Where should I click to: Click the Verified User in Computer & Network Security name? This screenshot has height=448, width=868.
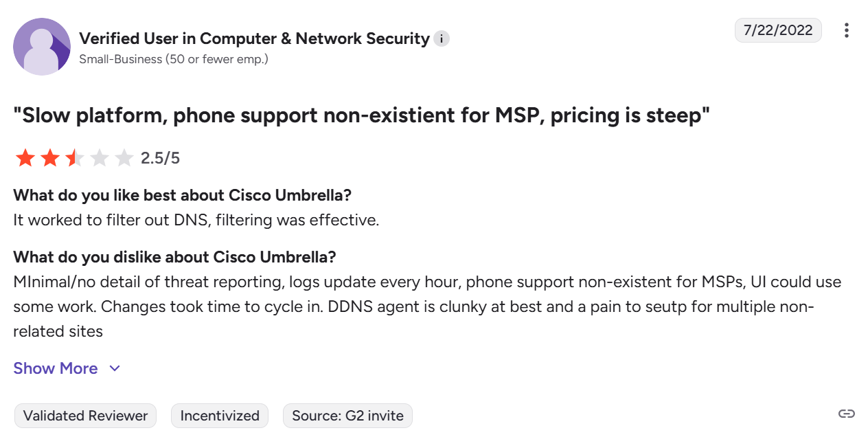coord(254,38)
